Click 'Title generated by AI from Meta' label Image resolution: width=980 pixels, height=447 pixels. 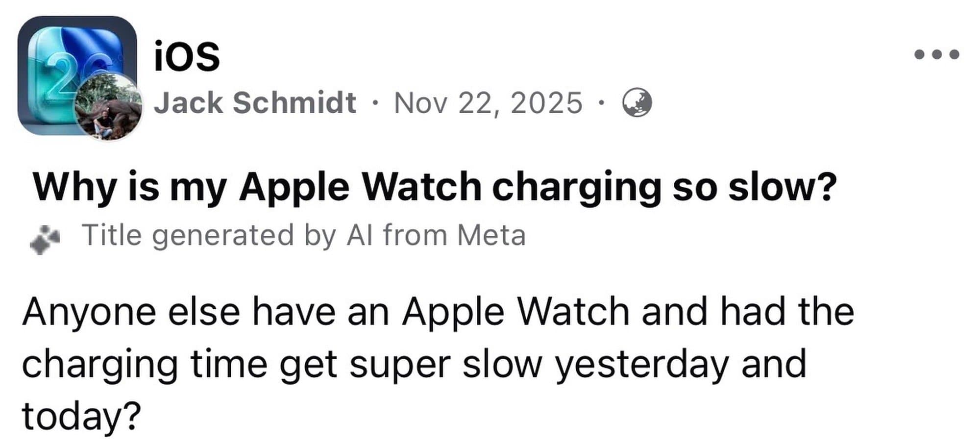click(x=303, y=235)
